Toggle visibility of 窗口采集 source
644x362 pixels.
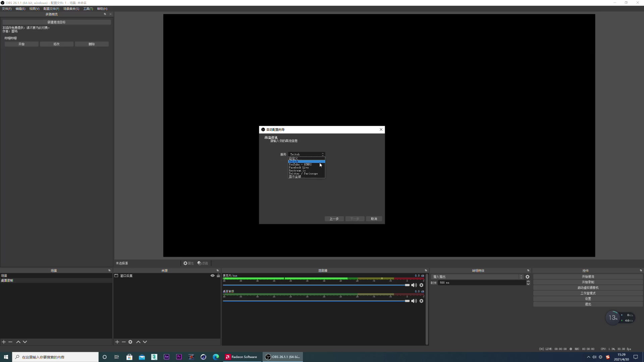(x=212, y=276)
